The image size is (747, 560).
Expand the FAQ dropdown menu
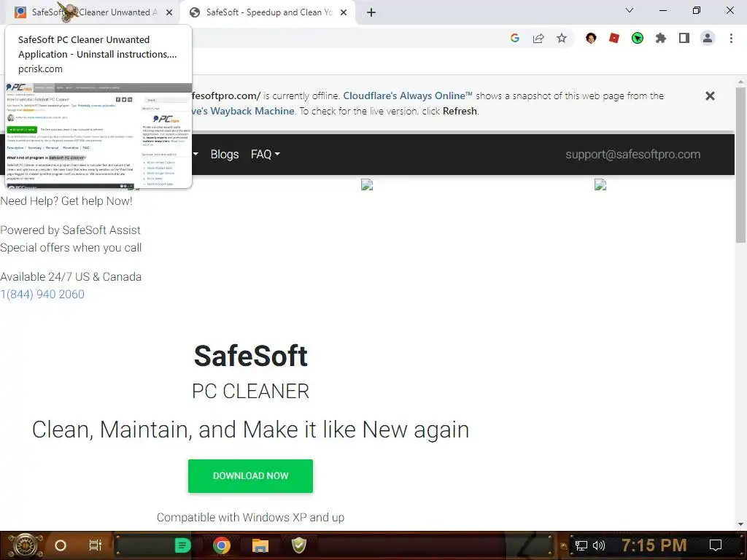[x=266, y=155]
